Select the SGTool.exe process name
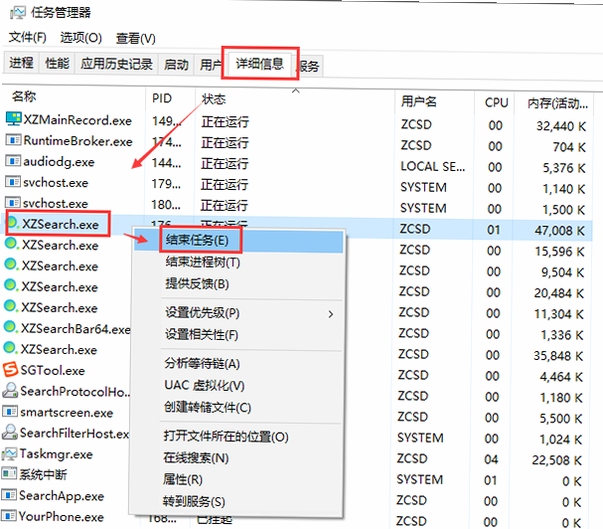Image resolution: width=603 pixels, height=529 pixels. point(52,371)
